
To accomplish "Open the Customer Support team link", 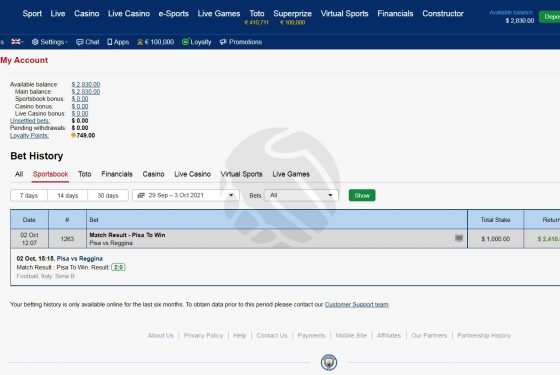I will tap(356, 305).
